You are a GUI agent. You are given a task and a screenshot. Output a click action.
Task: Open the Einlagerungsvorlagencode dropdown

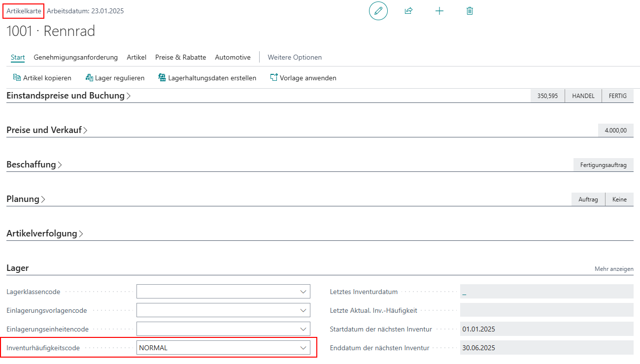(x=303, y=310)
